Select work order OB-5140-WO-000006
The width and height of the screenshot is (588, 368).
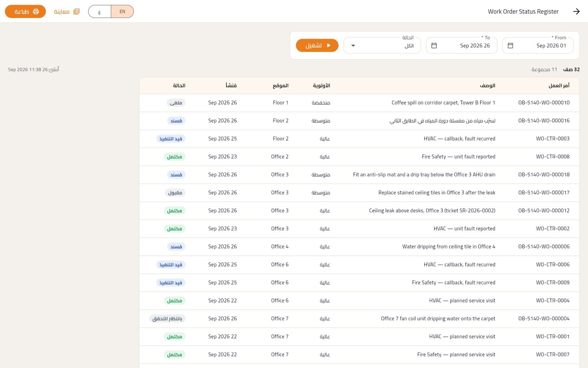544,247
